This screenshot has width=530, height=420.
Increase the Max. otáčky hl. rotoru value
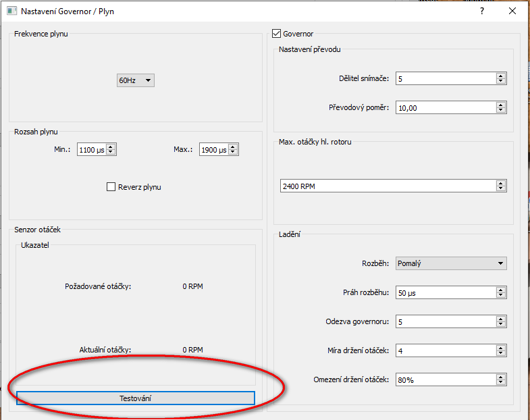(x=500, y=183)
